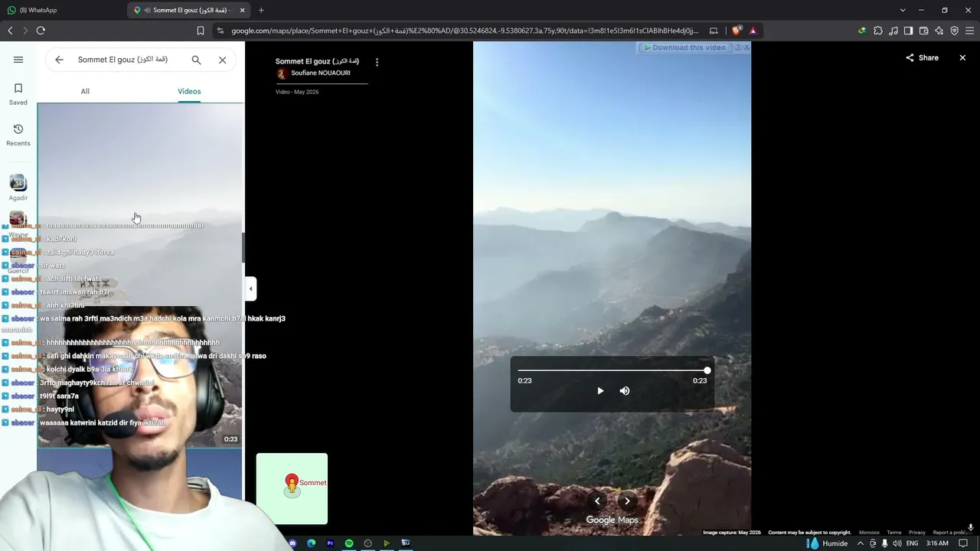Open Brave Rewards triangle icon

(x=753, y=31)
